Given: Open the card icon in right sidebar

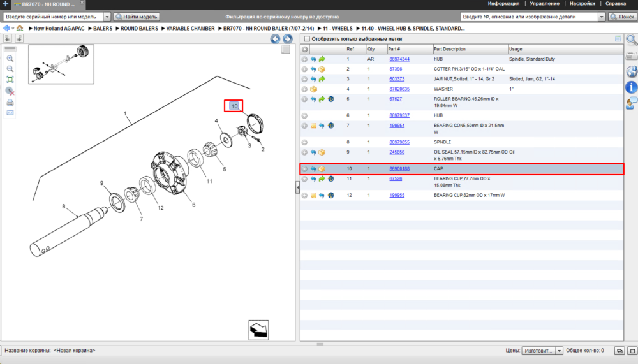Looking at the screenshot, I should 632,55.
